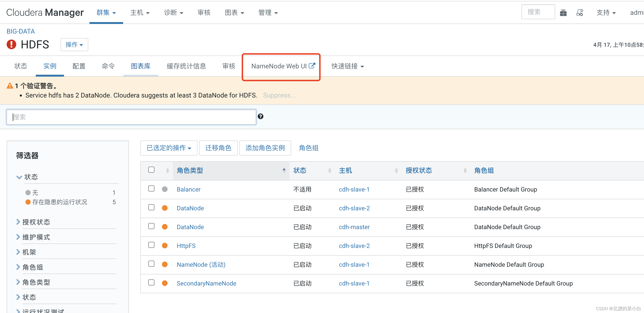Click the gray status dot beside Balancer
The width and height of the screenshot is (644, 313).
click(x=165, y=189)
